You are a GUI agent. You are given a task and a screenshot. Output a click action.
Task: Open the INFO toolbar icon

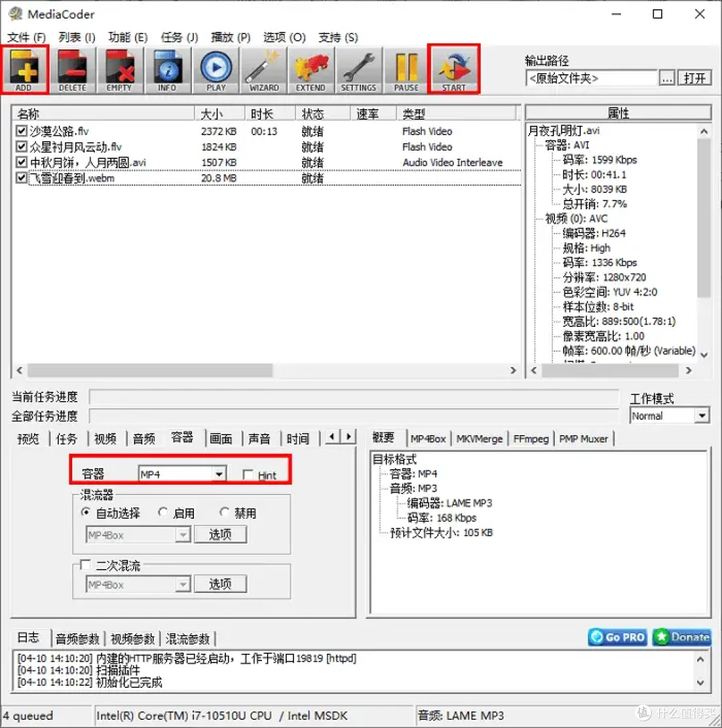[168, 70]
